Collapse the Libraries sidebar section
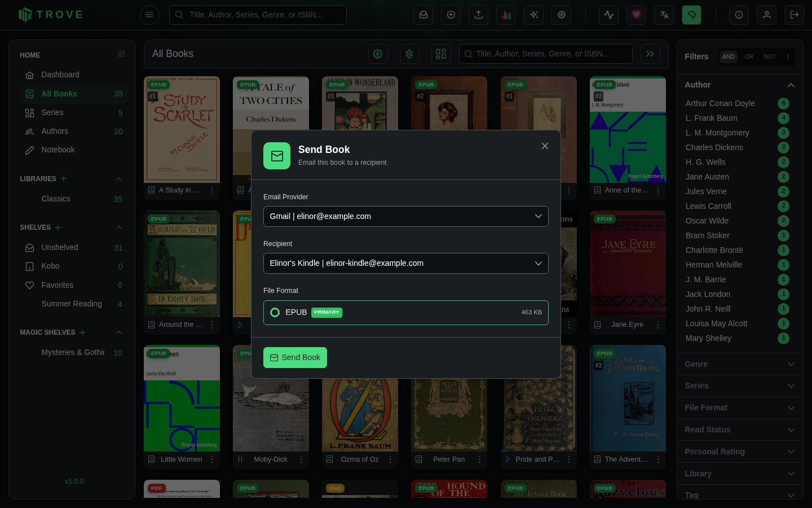This screenshot has width=812, height=508. point(119,179)
